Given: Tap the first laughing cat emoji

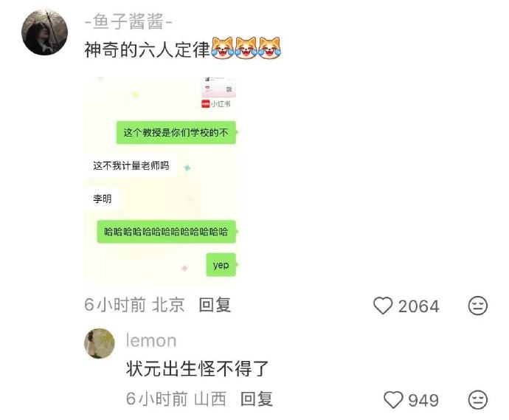Looking at the screenshot, I should click(223, 49).
